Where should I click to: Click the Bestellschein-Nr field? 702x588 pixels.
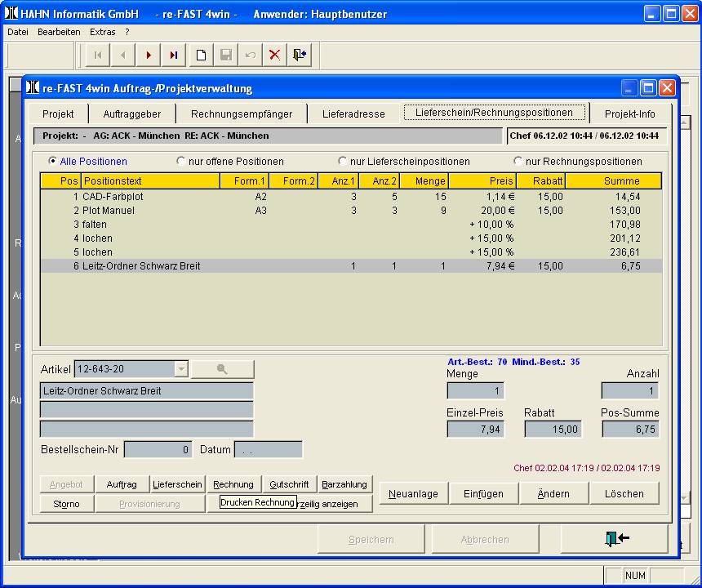click(x=158, y=450)
